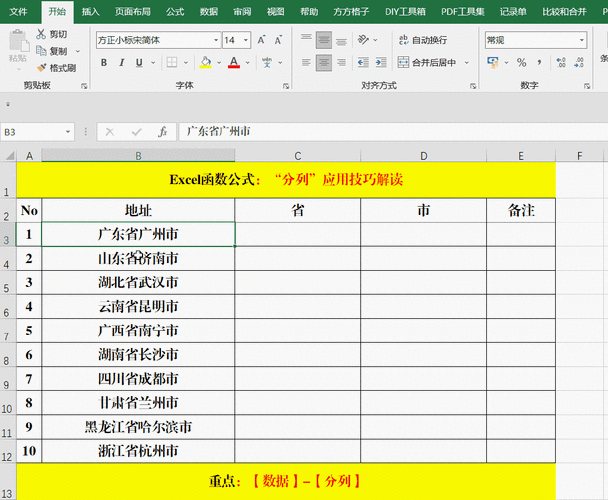Apply the red font color A
The image size is (608, 500).
point(234,62)
